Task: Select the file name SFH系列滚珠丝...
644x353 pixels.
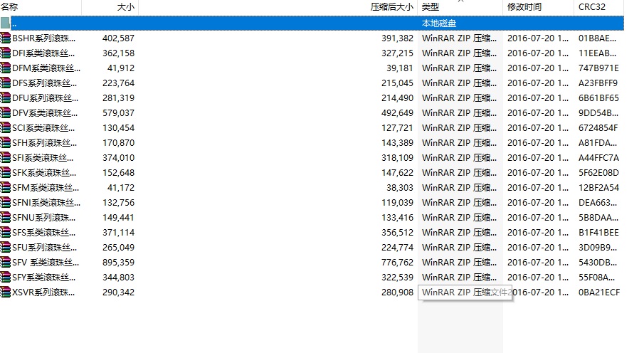Action: click(x=45, y=143)
